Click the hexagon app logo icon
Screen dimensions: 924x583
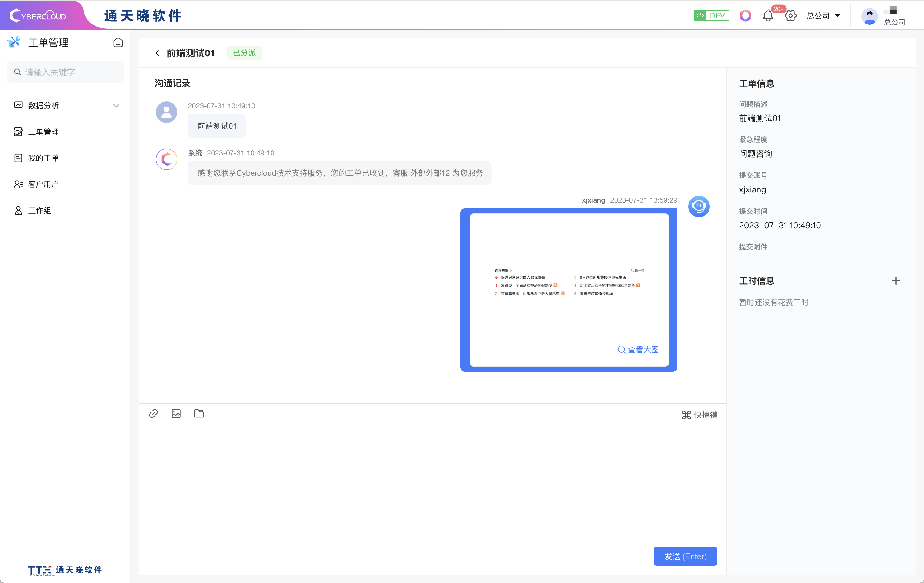745,16
